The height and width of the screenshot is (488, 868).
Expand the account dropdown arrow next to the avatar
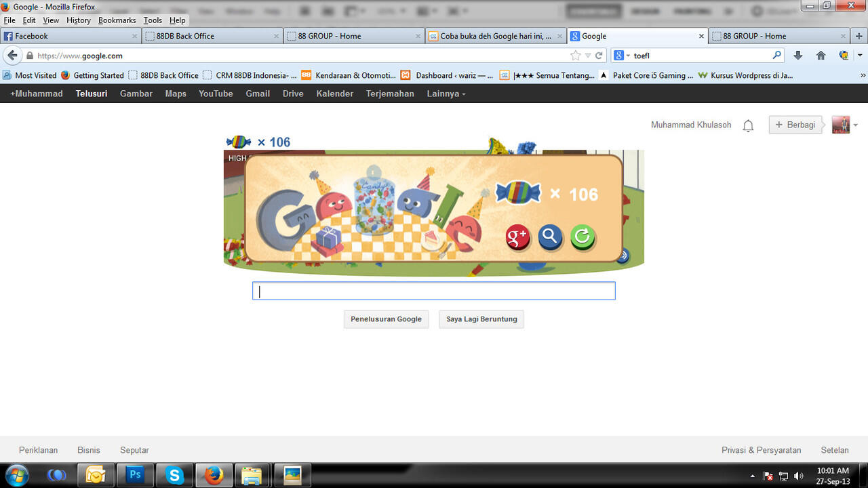(856, 125)
